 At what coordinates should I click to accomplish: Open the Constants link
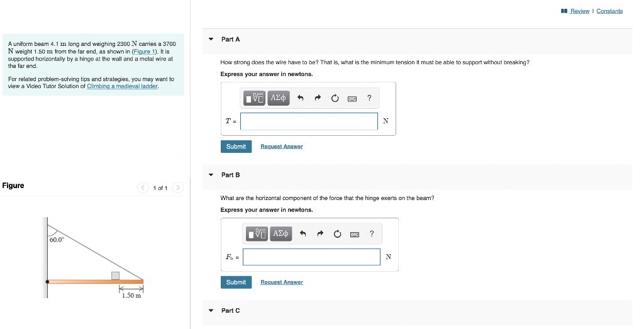pos(609,11)
